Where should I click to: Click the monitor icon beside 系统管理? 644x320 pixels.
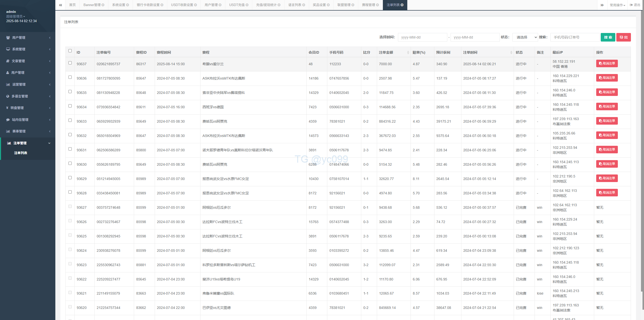coord(8,49)
